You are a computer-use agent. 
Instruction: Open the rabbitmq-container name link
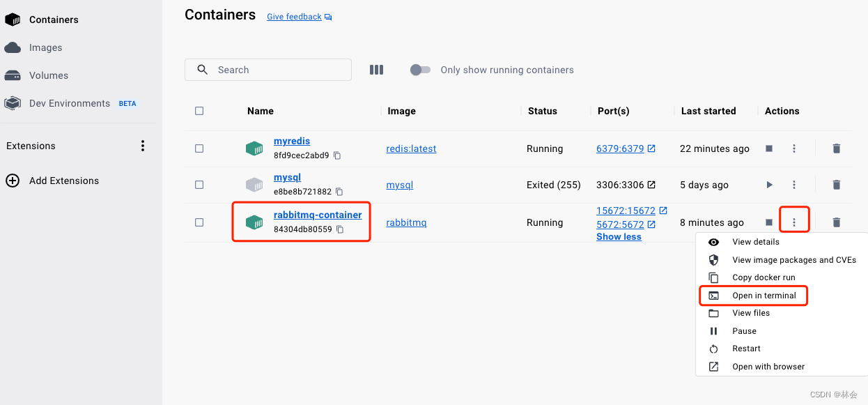318,215
